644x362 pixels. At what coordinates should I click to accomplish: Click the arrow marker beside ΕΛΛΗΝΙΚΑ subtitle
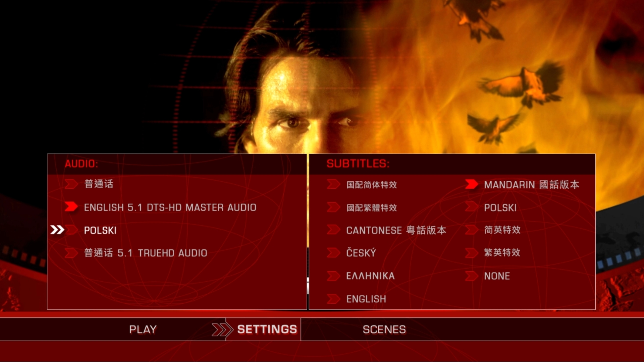pyautogui.click(x=333, y=276)
